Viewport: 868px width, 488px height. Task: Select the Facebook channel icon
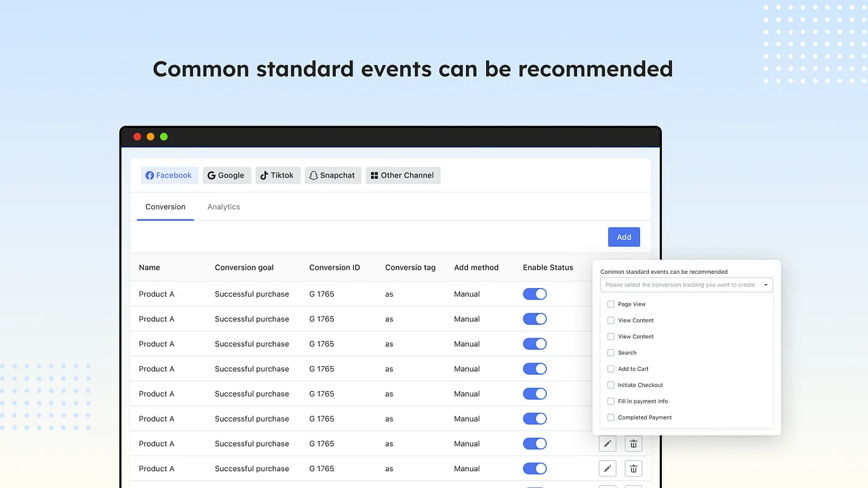[149, 175]
